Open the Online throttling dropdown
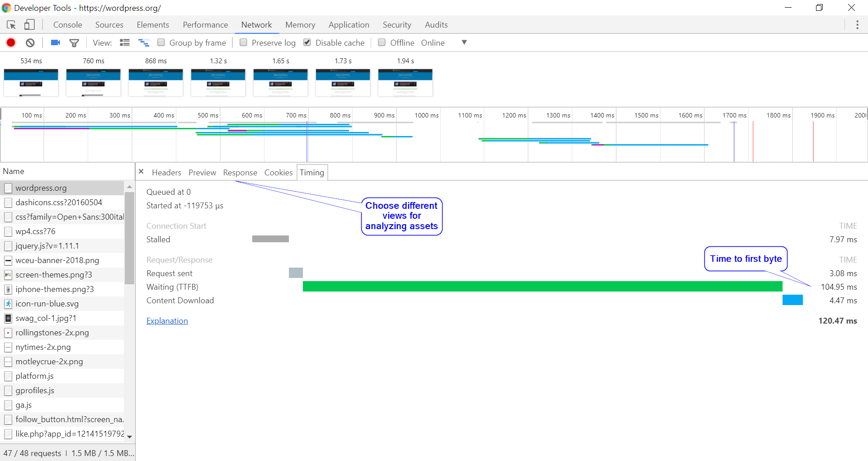The height and width of the screenshot is (461, 868). click(444, 42)
